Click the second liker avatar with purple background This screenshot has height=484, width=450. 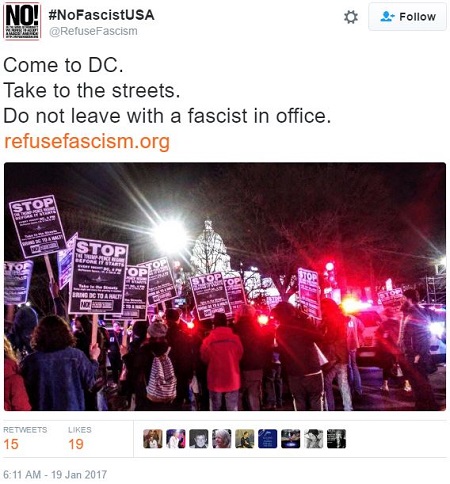coord(176,439)
